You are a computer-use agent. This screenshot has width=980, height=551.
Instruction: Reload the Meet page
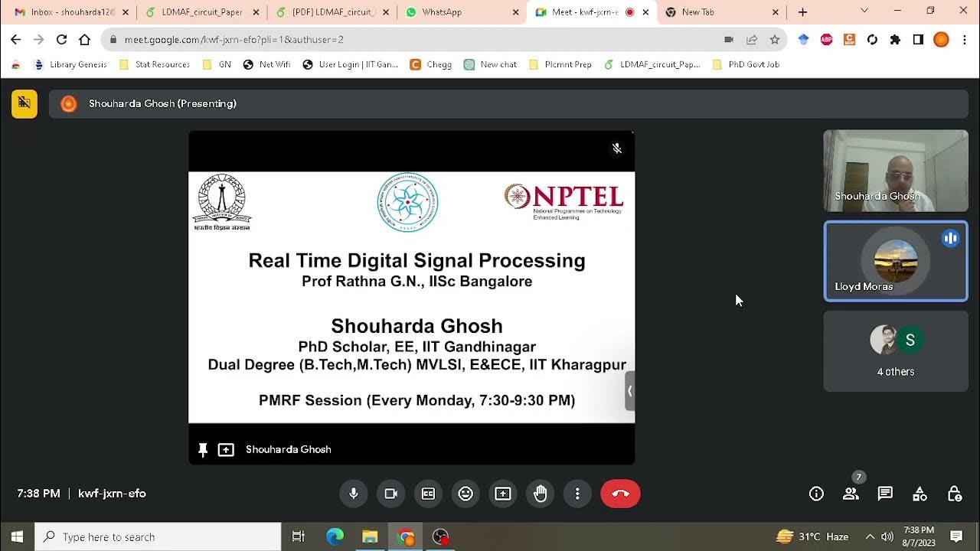pyautogui.click(x=62, y=40)
